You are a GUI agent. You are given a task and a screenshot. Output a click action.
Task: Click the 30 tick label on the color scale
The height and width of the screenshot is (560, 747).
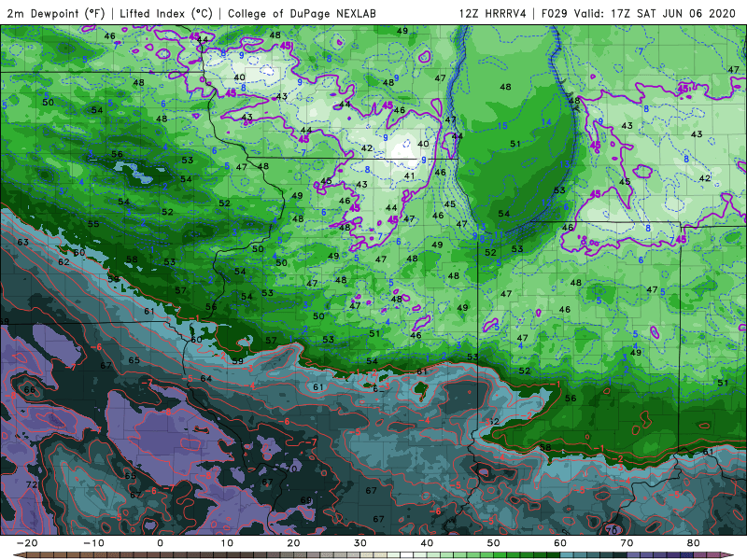pos(360,543)
